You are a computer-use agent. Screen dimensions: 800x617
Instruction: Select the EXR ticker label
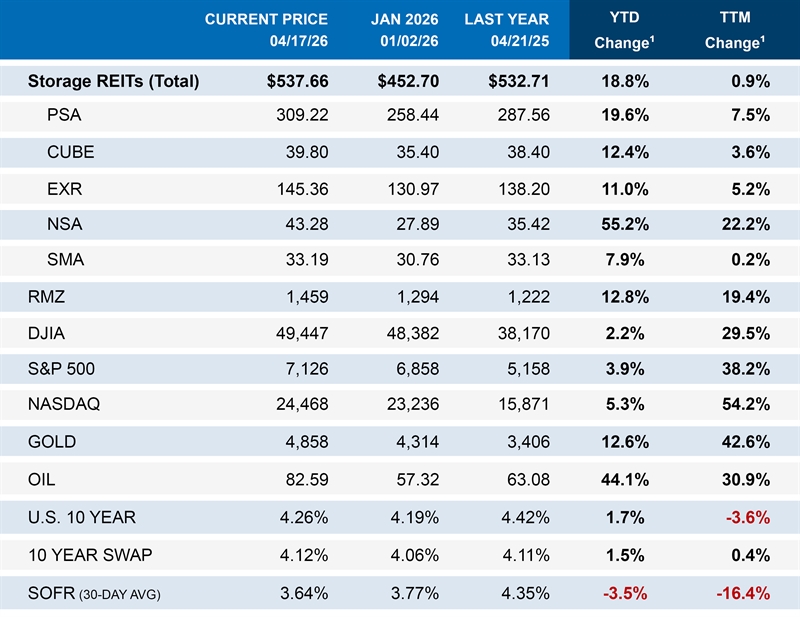(64, 187)
